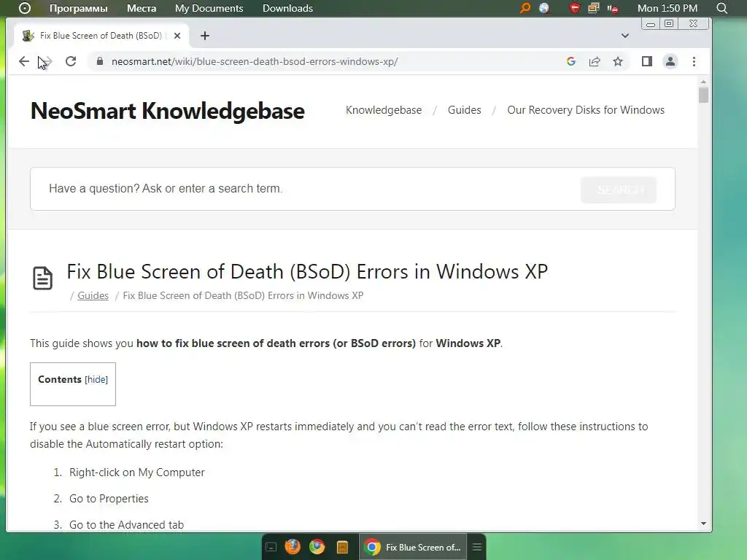747x560 pixels.
Task: Open My Documents from top panel
Action: (x=209, y=8)
